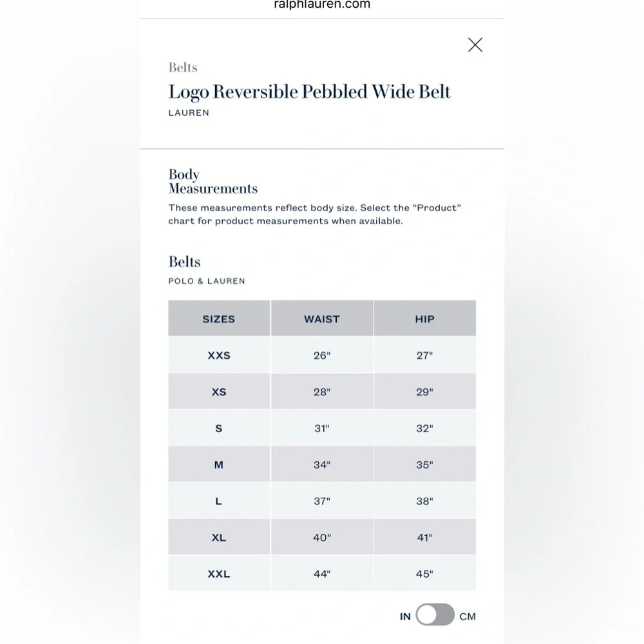The height and width of the screenshot is (644, 644).
Task: Click the POLO & LAUREN subheading
Action: 207,281
